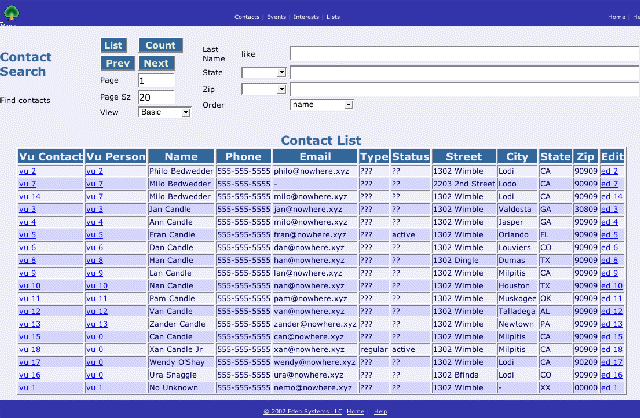The image size is (640, 418).
Task: Open vu 7 person link in the vu 14 row
Action: point(94,197)
